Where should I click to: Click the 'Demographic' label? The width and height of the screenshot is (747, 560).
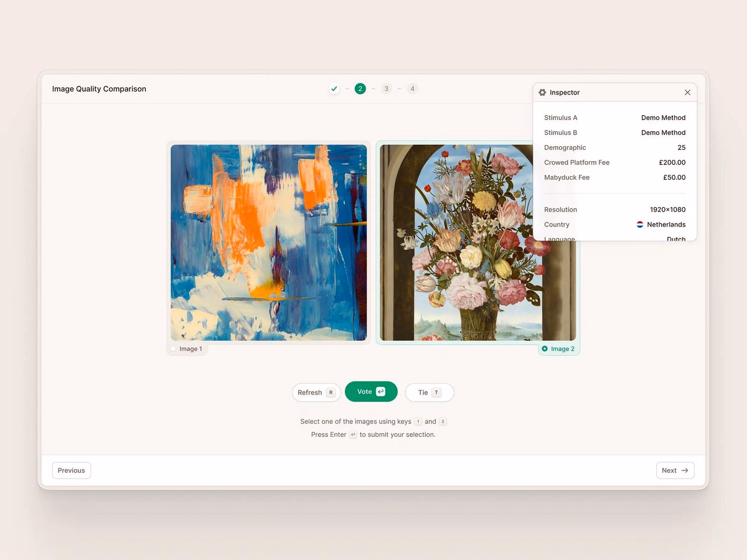point(565,147)
